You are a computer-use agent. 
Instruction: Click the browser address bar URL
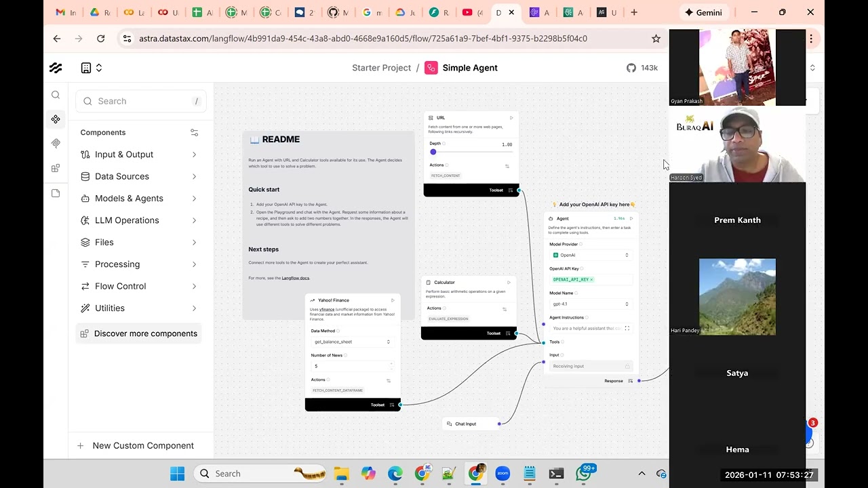pyautogui.click(x=363, y=39)
